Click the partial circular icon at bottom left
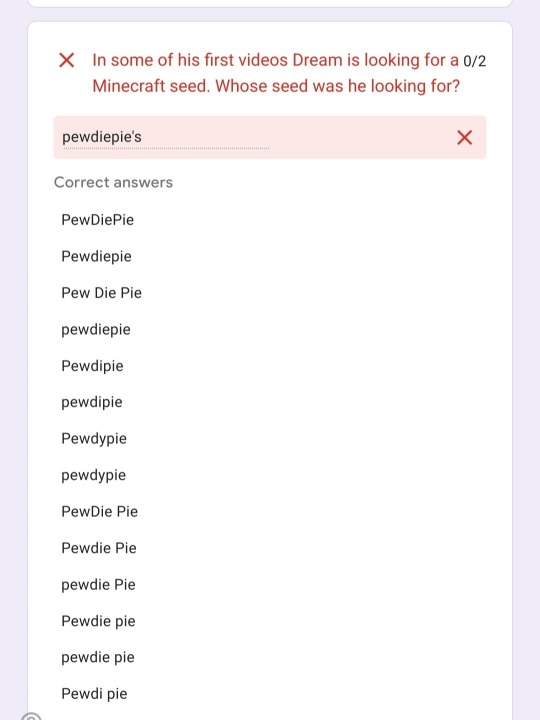This screenshot has height=720, width=540. [30, 716]
